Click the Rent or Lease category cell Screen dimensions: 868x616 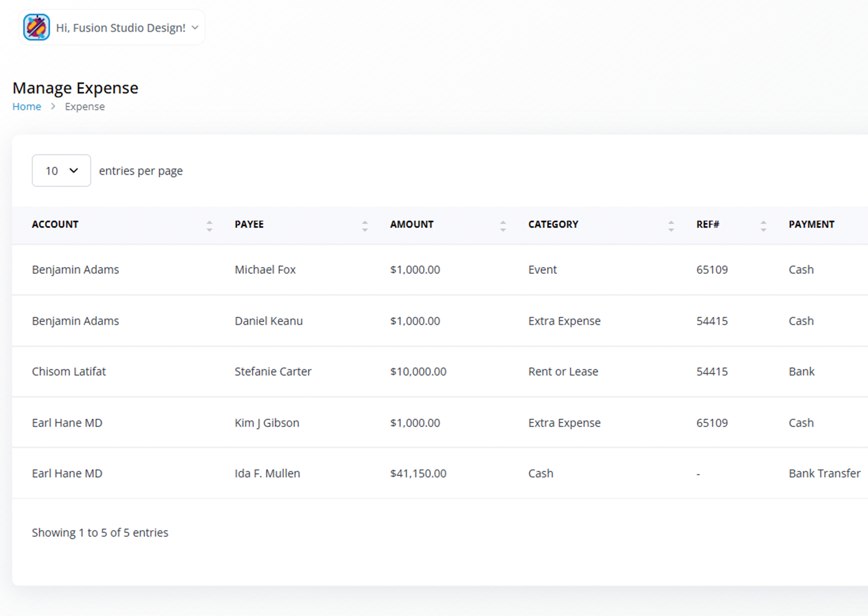[x=563, y=371]
